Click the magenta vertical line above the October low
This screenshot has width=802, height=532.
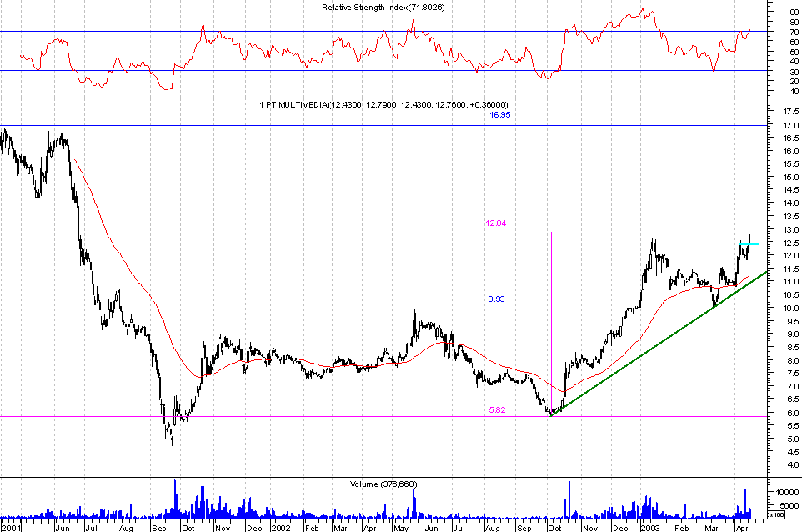551,322
